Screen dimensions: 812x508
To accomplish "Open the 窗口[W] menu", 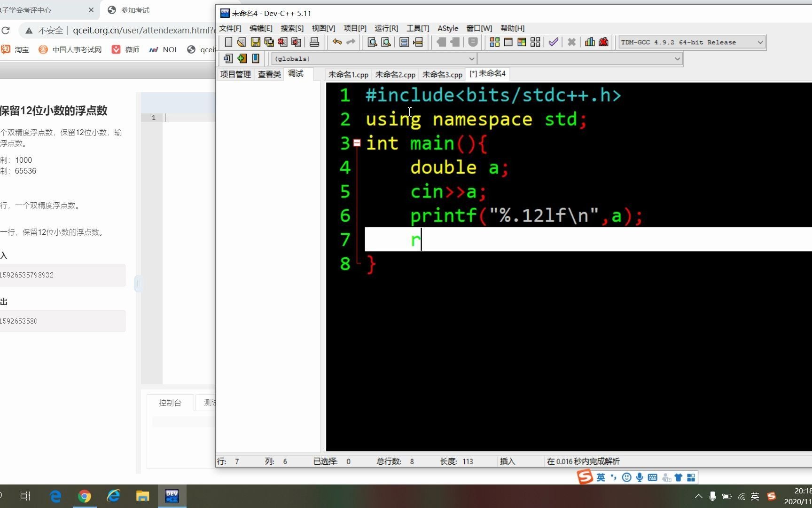I will (x=479, y=28).
